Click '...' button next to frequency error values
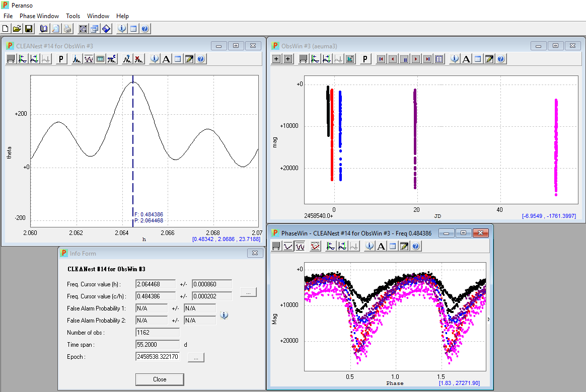586x392 pixels. tap(248, 291)
